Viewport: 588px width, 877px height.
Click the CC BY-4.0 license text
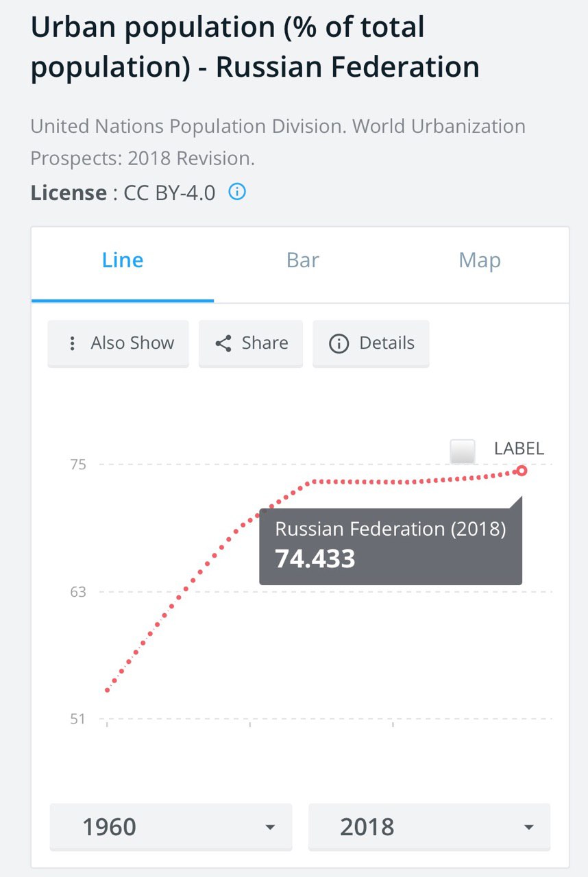169,193
